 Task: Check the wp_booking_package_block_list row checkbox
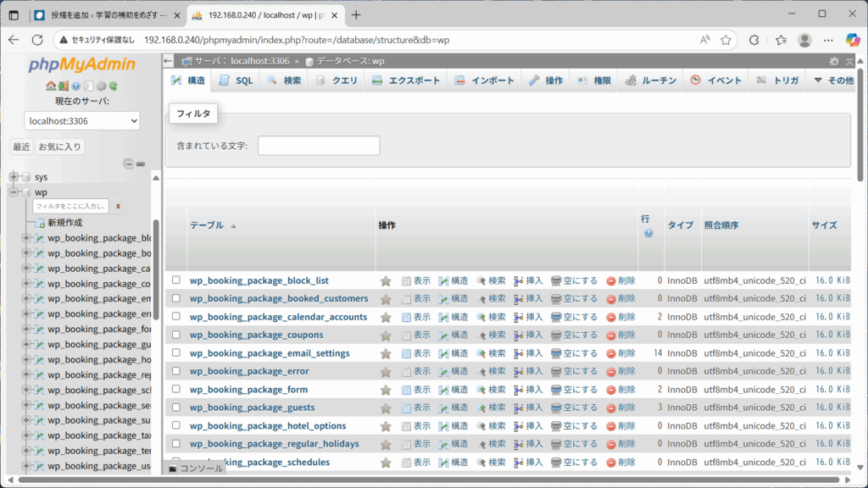176,280
